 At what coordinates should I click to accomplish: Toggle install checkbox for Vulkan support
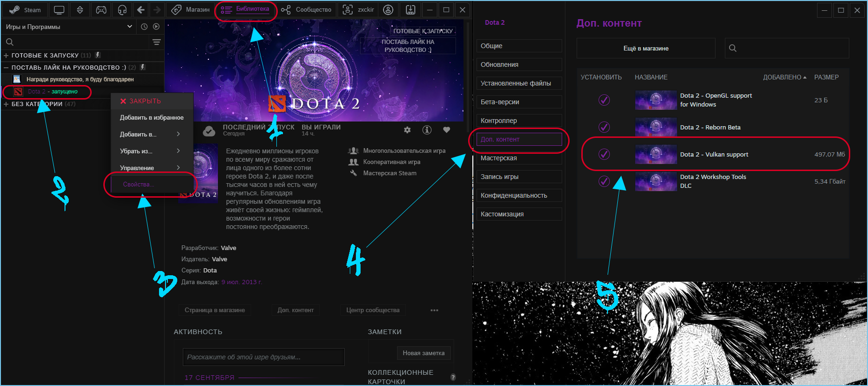click(604, 154)
